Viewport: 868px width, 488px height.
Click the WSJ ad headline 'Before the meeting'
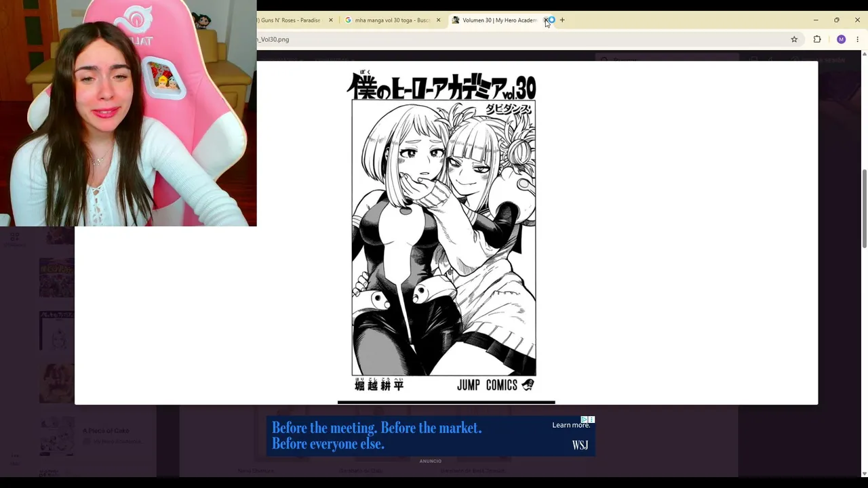click(x=376, y=436)
